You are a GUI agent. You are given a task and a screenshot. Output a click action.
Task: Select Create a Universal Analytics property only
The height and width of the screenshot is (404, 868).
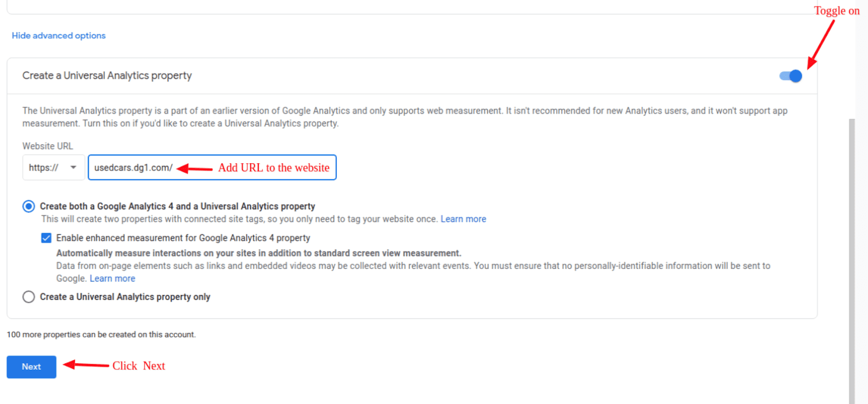29,297
